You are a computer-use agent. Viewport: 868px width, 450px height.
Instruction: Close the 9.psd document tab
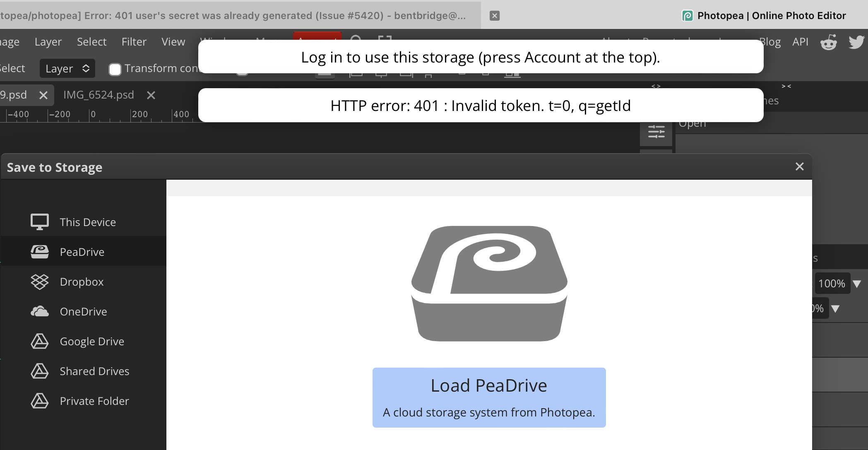[43, 95]
